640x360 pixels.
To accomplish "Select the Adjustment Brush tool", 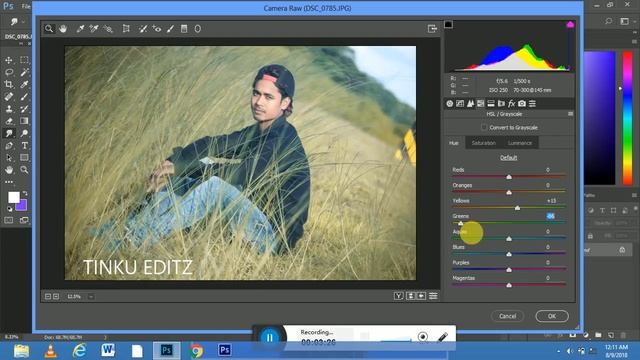I will point(170,29).
